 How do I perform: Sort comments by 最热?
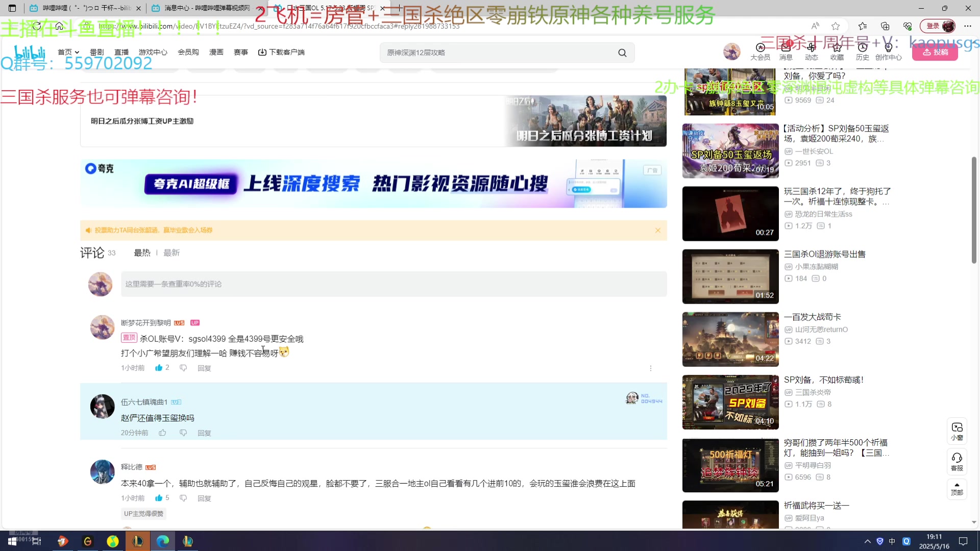[142, 253]
